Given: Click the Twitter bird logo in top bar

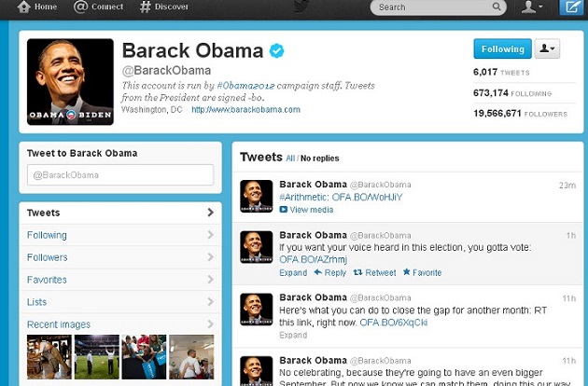Looking at the screenshot, I should tap(301, 7).
